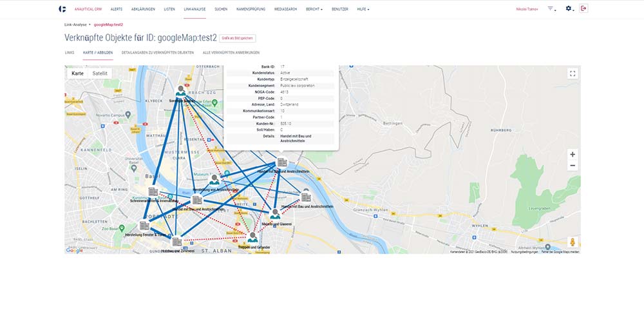This screenshot has width=644, height=325.
Task: Go to ALERTS
Action: pos(116,9)
